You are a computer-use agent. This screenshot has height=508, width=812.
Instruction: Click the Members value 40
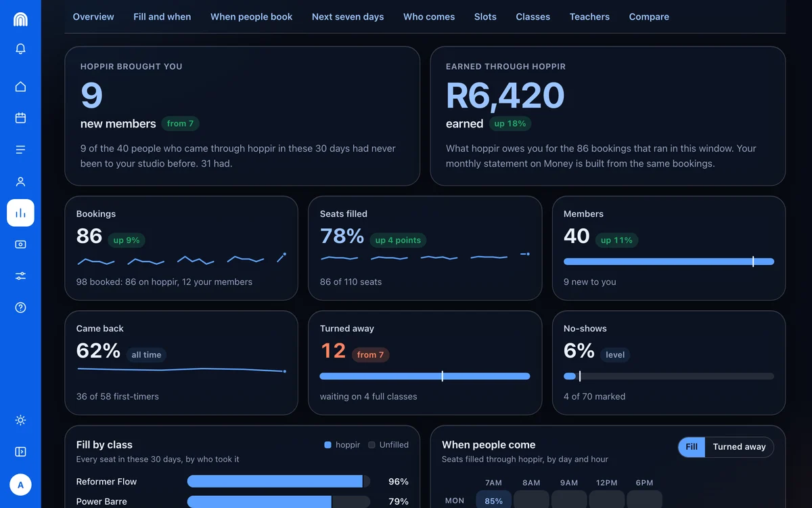point(577,236)
